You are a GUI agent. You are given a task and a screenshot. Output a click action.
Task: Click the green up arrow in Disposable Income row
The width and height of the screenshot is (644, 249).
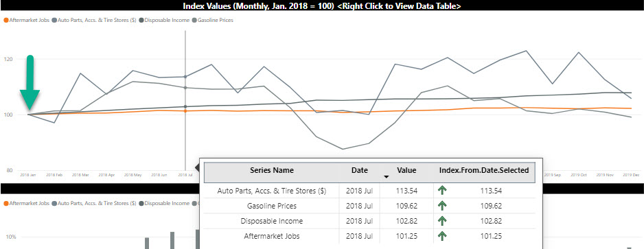(x=442, y=221)
